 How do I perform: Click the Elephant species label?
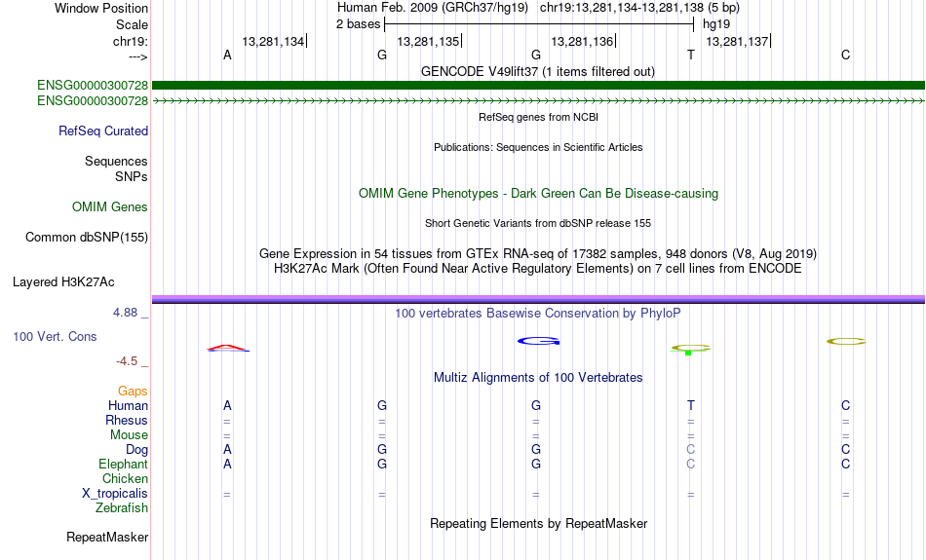123,465
